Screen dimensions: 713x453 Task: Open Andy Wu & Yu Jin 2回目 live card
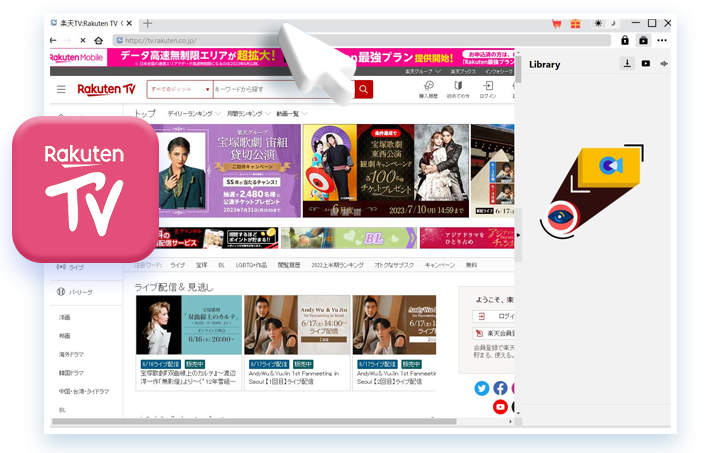click(x=394, y=342)
